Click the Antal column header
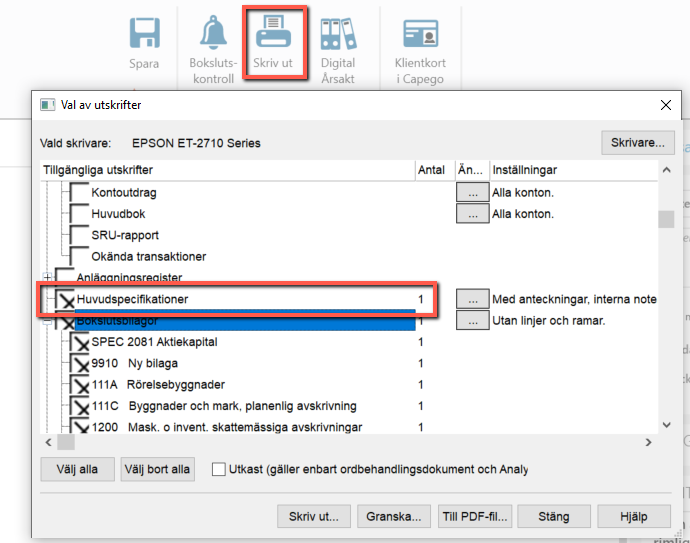The image size is (690, 543). coord(435,170)
